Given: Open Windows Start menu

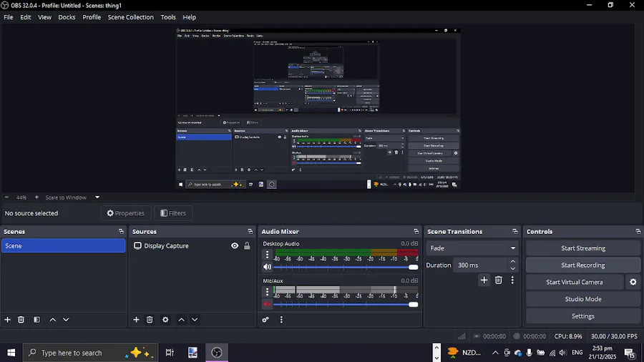Looking at the screenshot, I should [x=11, y=353].
